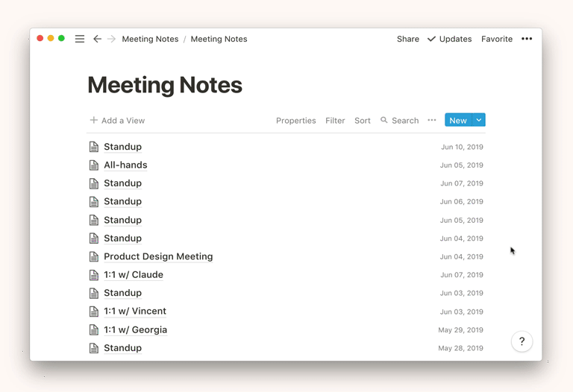Add a View to the database
The height and width of the screenshot is (392, 573).
pos(117,121)
